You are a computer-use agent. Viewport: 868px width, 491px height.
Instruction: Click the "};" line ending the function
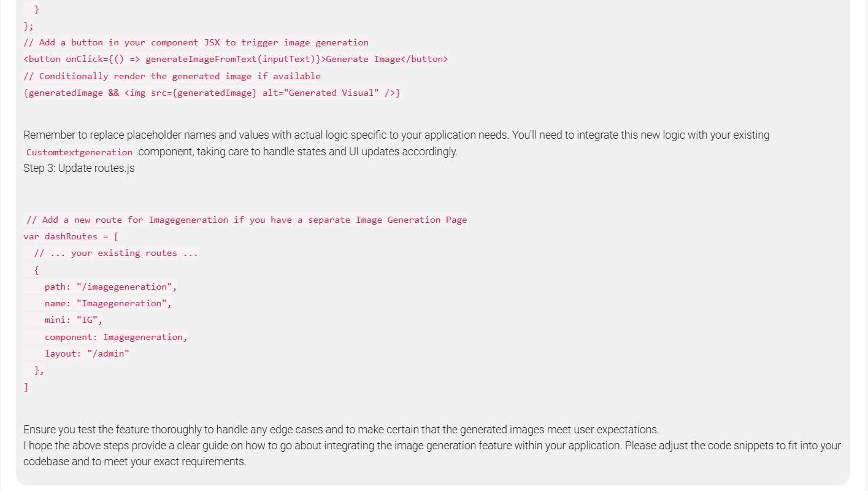pos(29,26)
